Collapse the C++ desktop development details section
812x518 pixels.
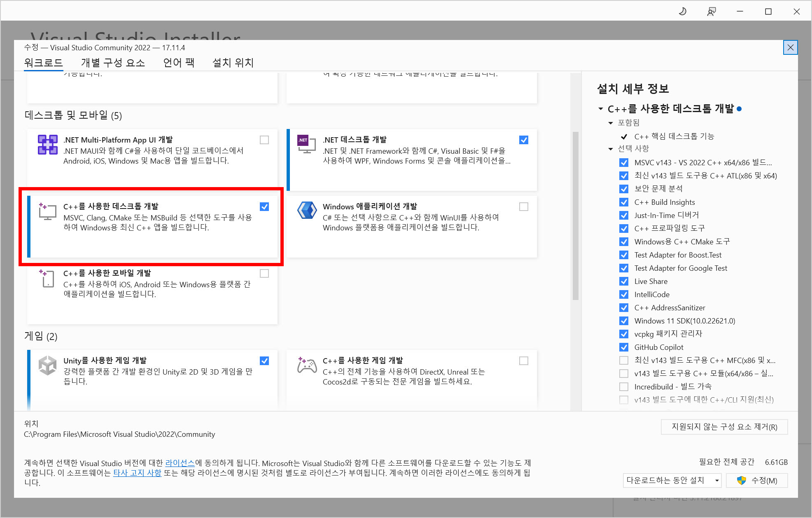[x=600, y=109]
